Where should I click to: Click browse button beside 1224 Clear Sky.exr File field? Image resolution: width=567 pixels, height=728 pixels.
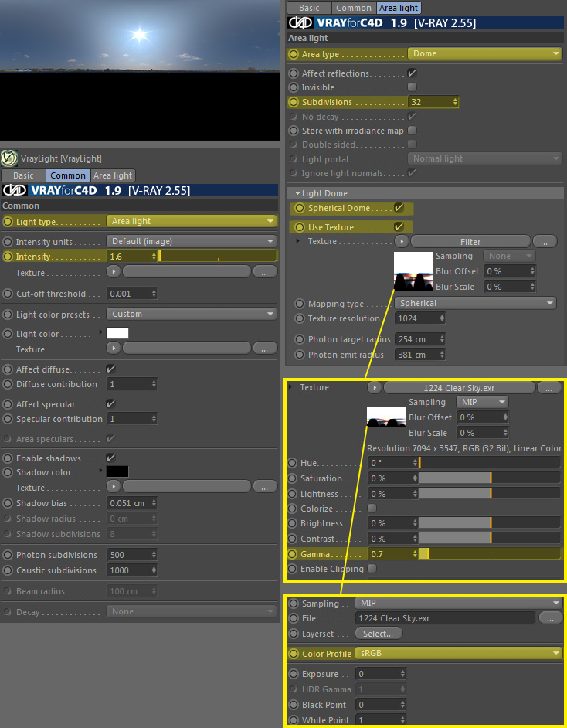(x=550, y=617)
